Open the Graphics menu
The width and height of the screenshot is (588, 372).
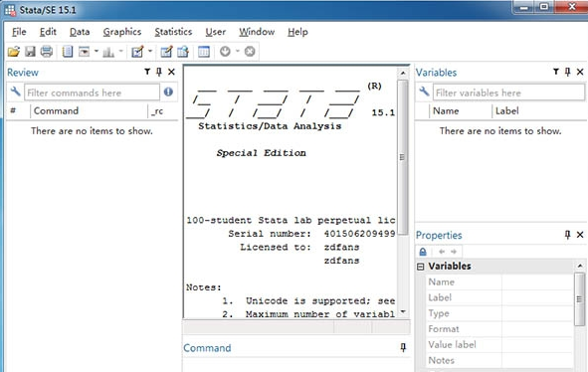click(122, 32)
